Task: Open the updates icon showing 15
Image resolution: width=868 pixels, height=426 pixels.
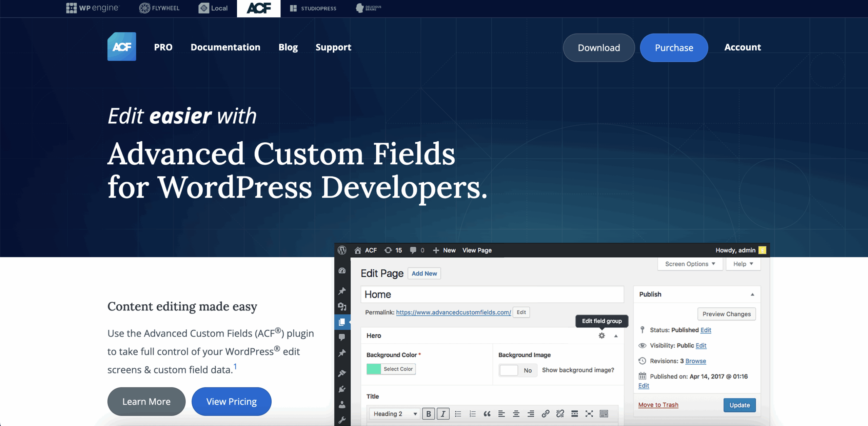Action: coord(388,250)
